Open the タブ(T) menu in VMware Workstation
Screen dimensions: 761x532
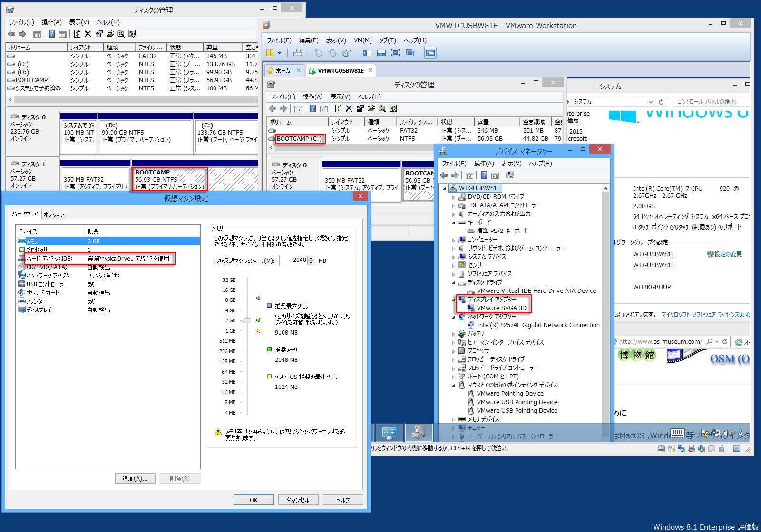coord(387,40)
